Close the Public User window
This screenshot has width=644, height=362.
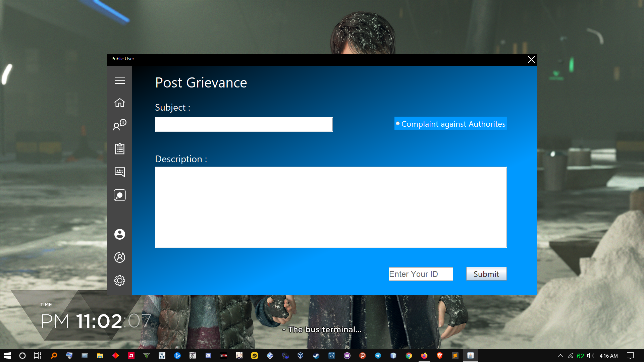point(531,60)
